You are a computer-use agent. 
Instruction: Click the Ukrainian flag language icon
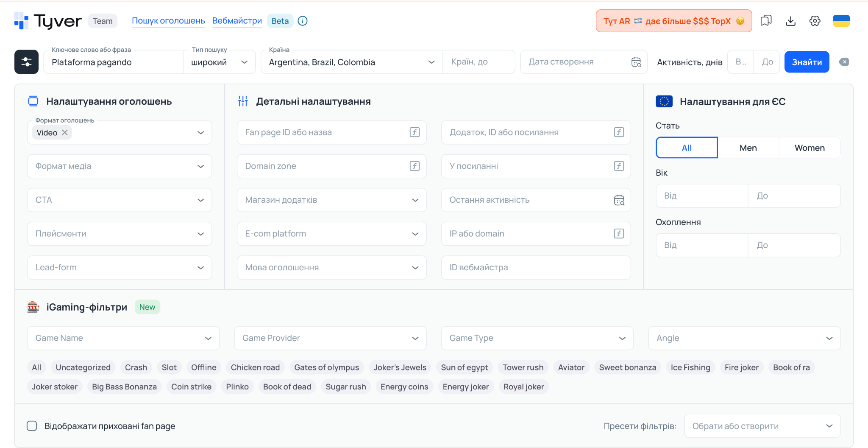(841, 21)
